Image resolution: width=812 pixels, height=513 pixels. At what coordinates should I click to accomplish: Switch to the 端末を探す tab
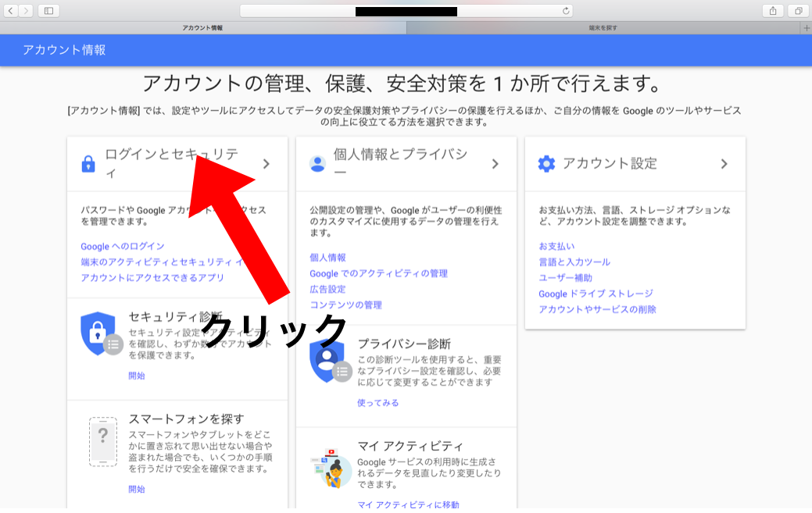603,28
